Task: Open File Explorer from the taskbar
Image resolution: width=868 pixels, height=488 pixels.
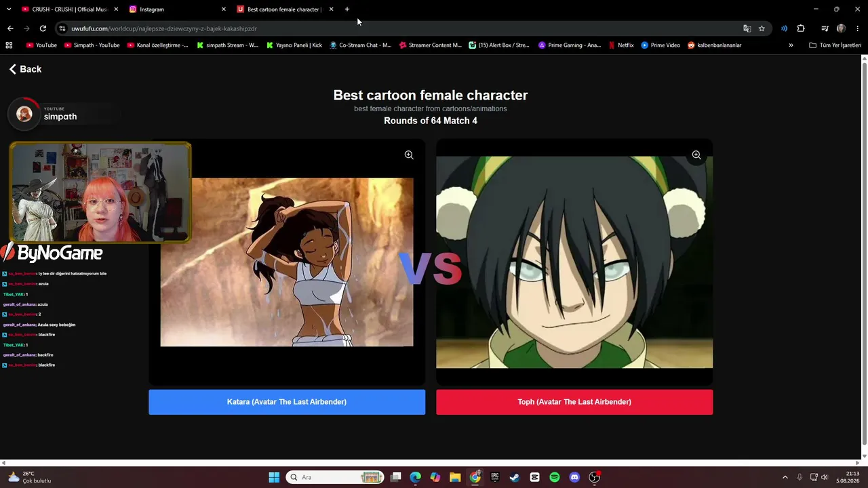Action: coord(455,477)
